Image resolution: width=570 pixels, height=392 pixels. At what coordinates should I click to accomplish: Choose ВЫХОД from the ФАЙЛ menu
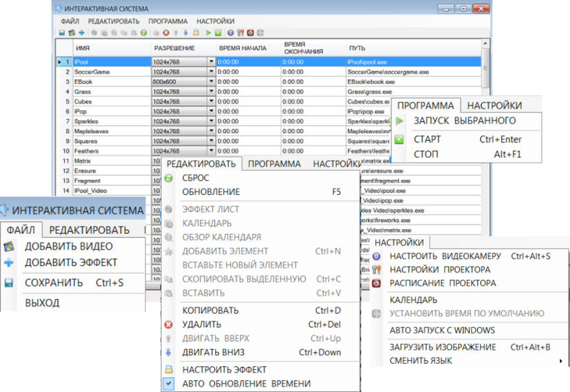pyautogui.click(x=42, y=302)
